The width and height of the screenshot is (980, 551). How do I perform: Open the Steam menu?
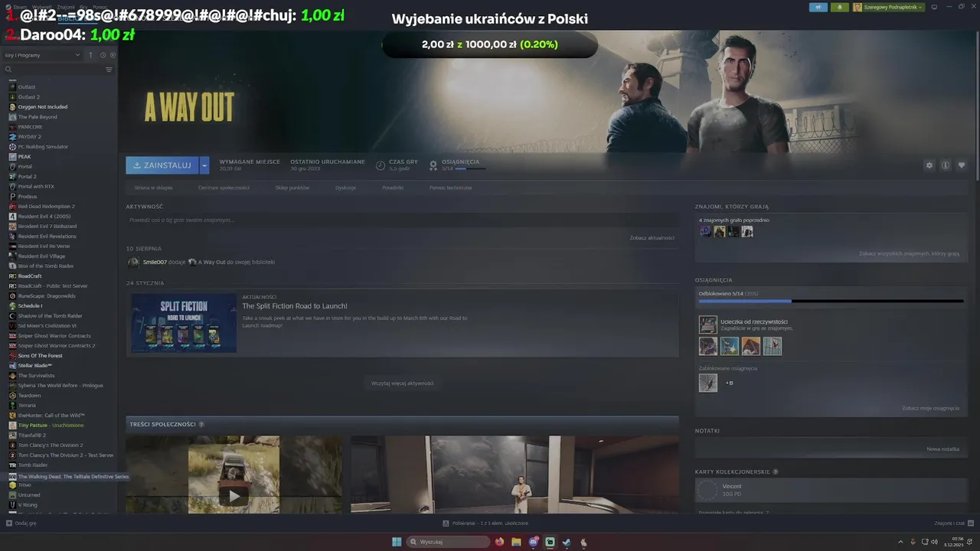[x=20, y=7]
